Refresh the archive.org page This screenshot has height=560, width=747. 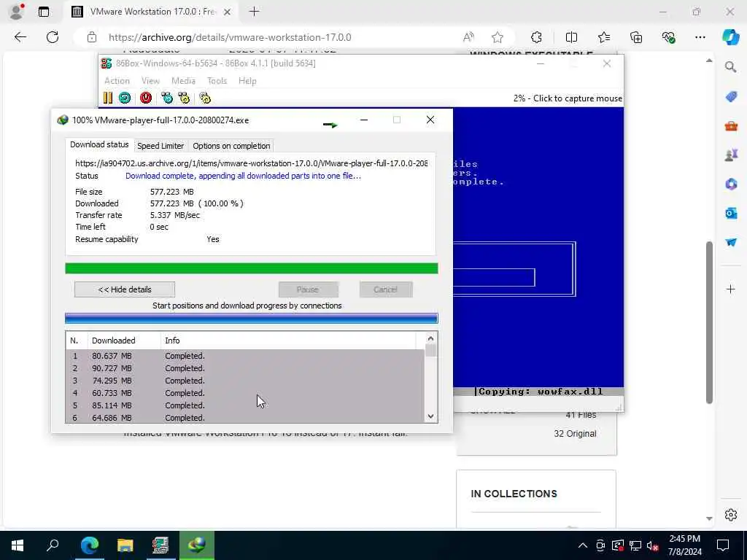click(x=53, y=37)
